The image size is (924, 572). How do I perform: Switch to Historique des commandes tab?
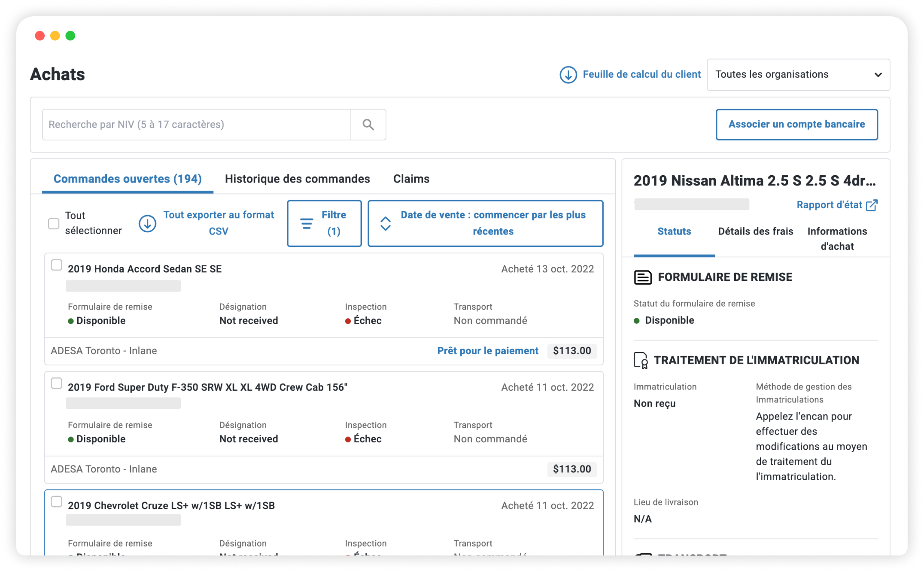pos(297,179)
